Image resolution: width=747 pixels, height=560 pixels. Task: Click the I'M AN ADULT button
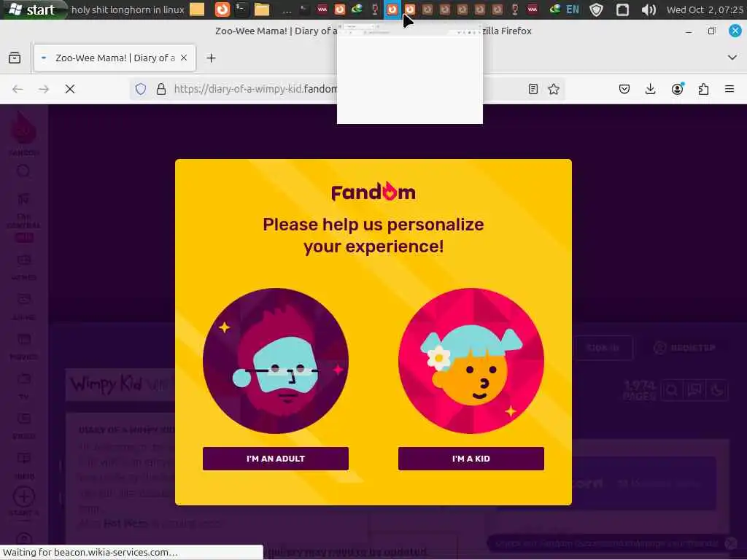coord(275,459)
